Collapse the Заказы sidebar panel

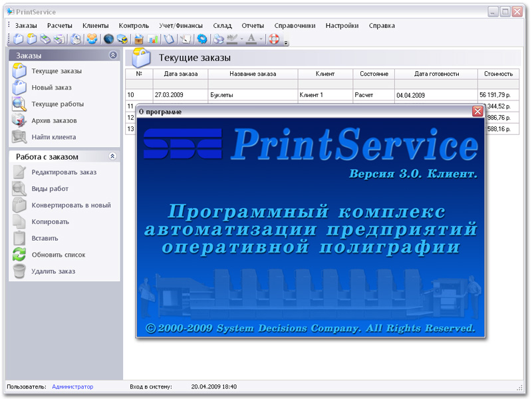pos(113,56)
